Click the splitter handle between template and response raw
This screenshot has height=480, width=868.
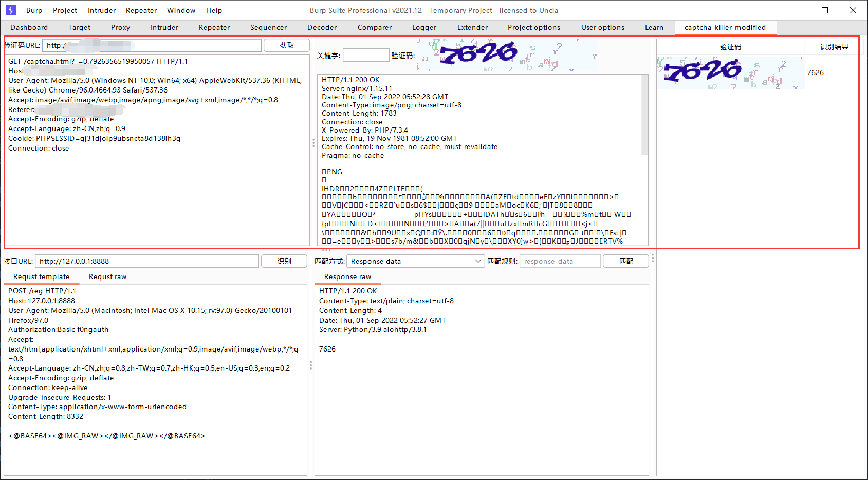click(311, 365)
